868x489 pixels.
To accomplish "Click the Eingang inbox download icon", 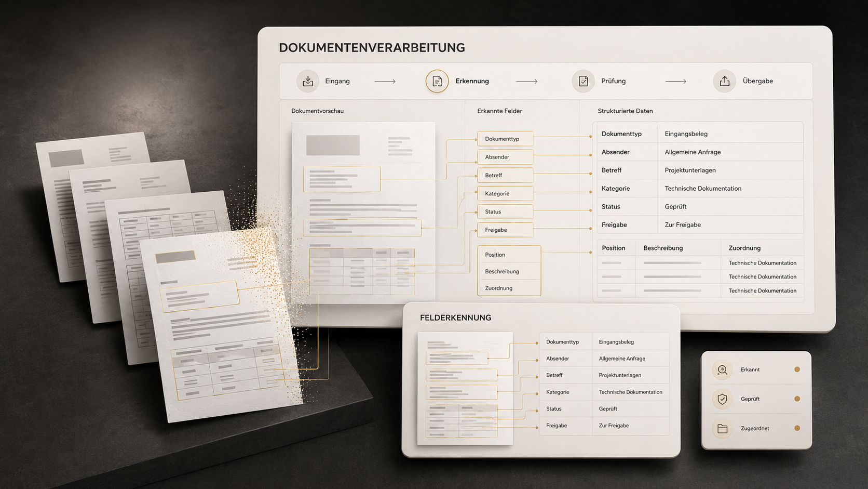I will point(308,81).
